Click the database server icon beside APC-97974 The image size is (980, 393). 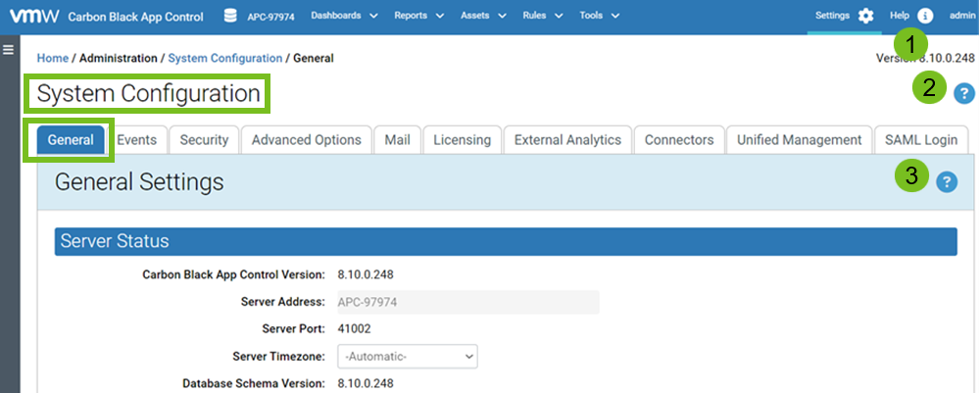click(230, 17)
